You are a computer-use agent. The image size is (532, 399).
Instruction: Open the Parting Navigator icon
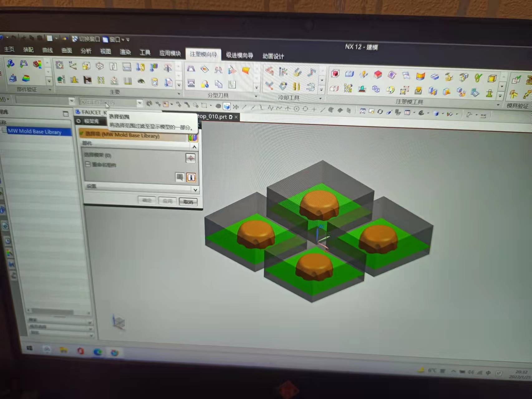(x=232, y=85)
